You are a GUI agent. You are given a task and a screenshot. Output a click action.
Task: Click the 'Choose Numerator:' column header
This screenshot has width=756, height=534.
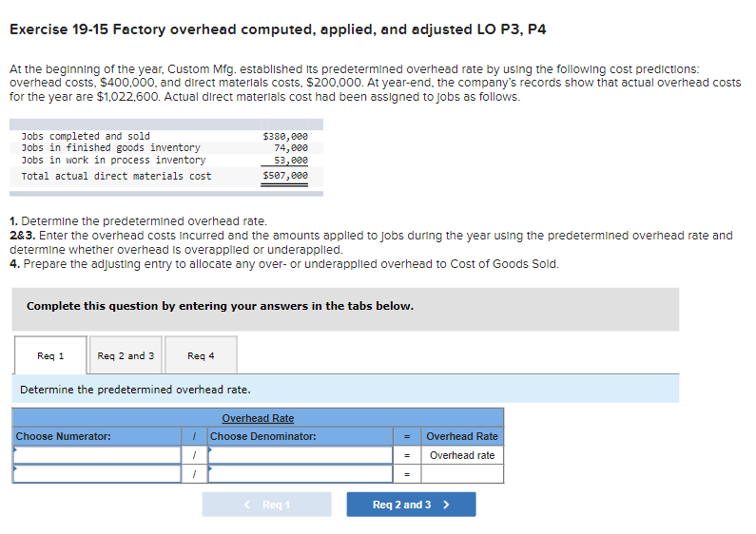click(63, 436)
